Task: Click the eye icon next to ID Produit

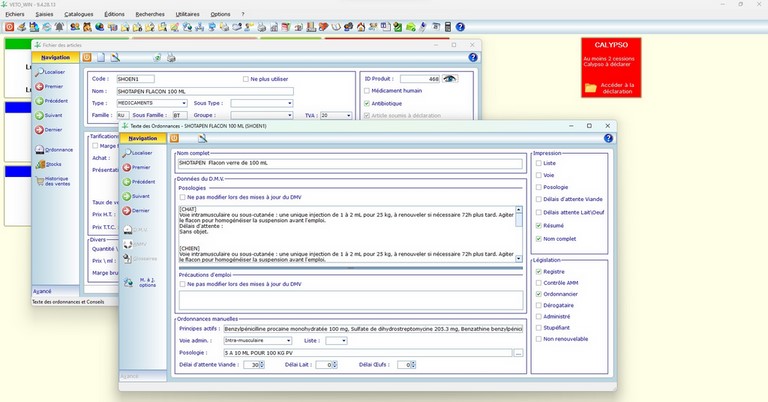Action: pos(450,78)
